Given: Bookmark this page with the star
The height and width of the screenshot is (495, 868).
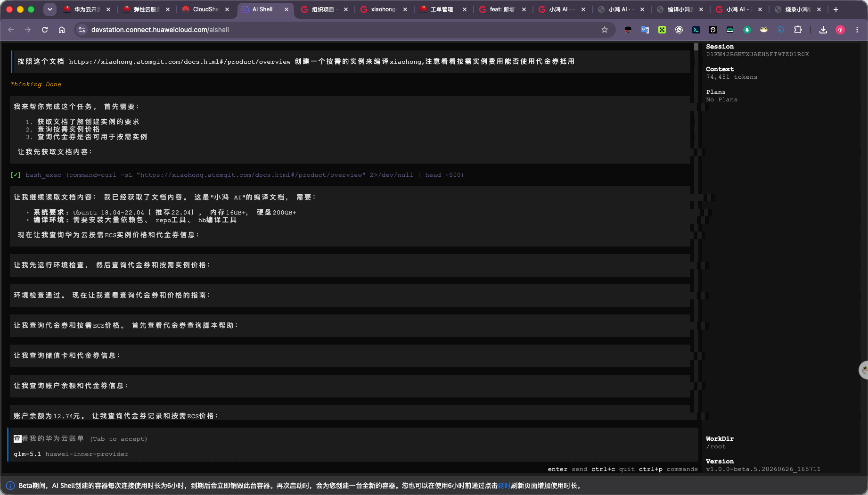Looking at the screenshot, I should pyautogui.click(x=605, y=30).
